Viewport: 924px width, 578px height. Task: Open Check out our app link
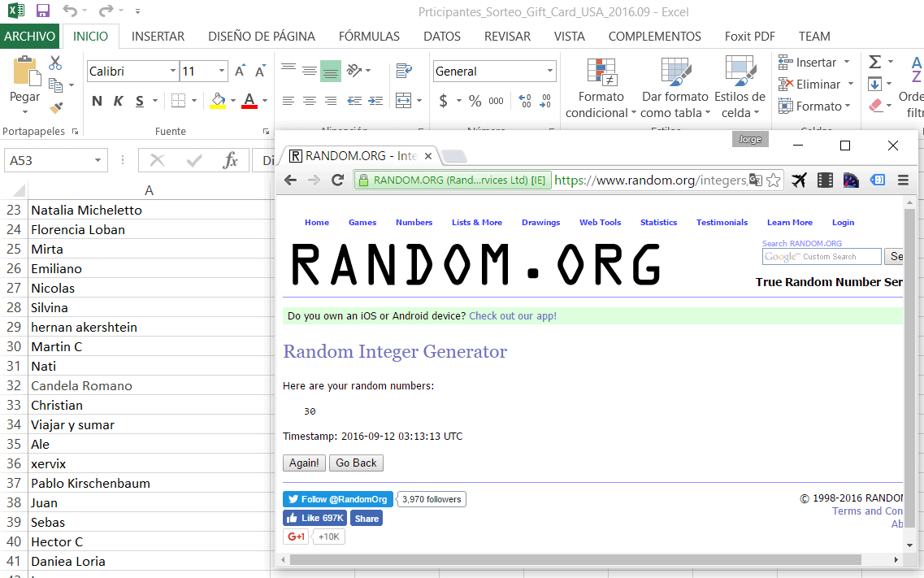513,315
